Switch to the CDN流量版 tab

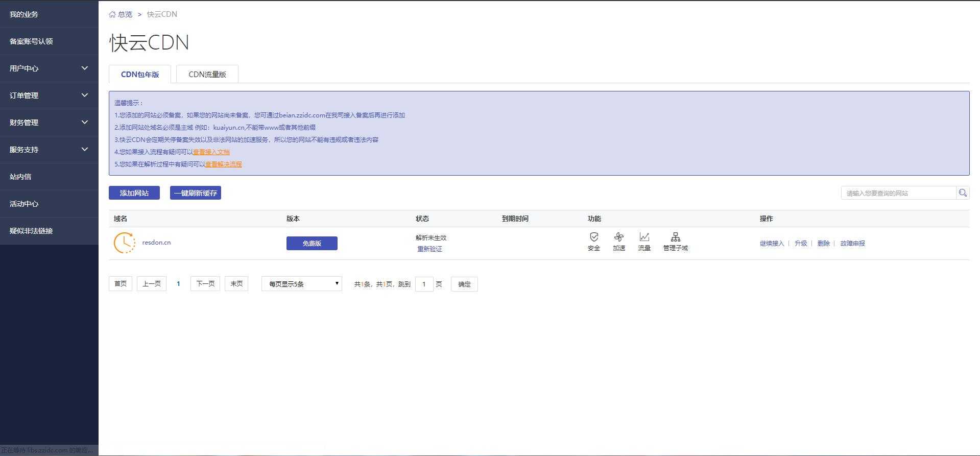(207, 75)
